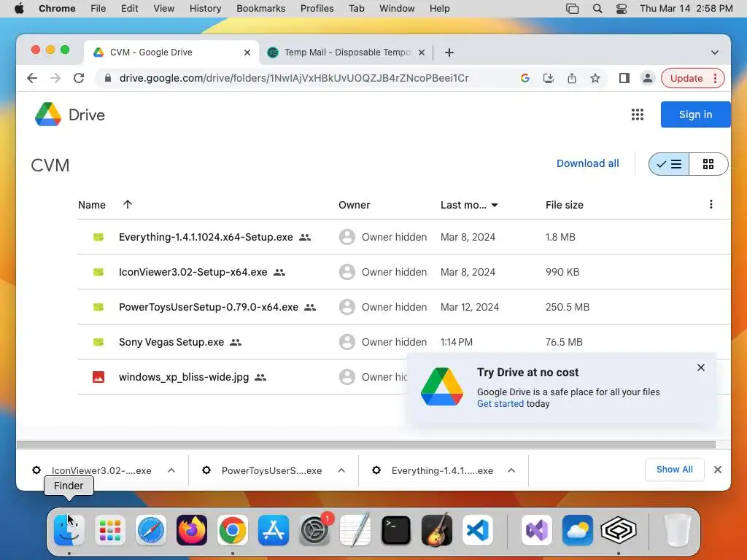Open IconViewer3.02-Setup-x64.exe file
Screen dimensions: 747x560
[x=193, y=272]
